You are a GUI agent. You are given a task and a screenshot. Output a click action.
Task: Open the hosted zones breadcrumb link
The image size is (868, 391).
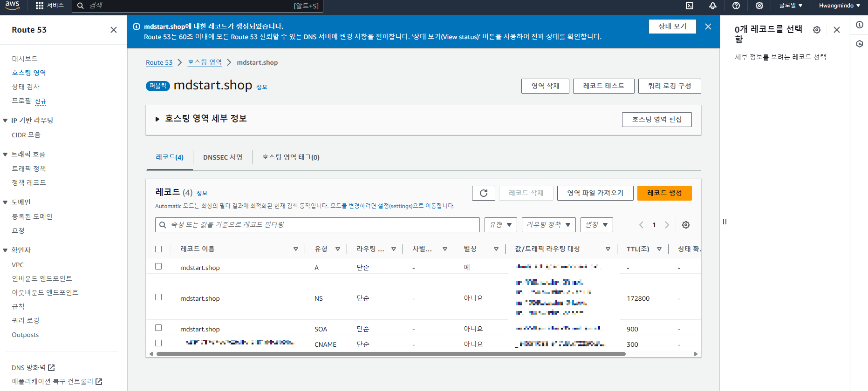point(205,62)
